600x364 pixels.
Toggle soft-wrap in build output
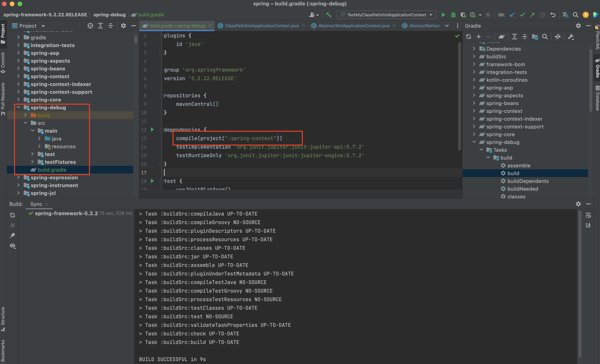coord(588,215)
